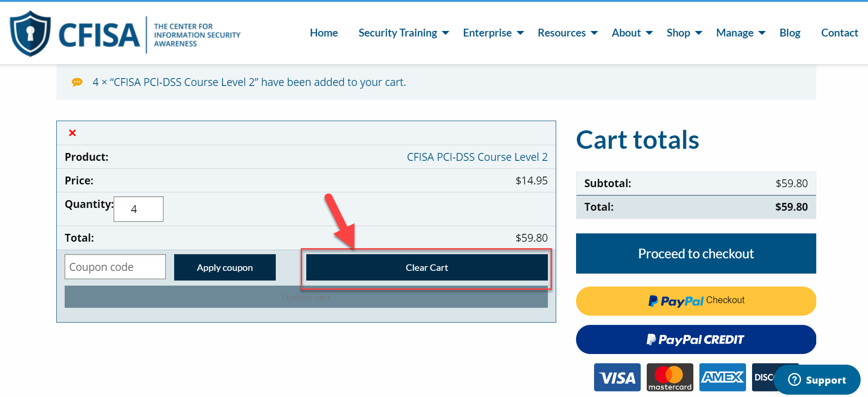Click the orange notification speech bubble icon

pyautogui.click(x=77, y=82)
